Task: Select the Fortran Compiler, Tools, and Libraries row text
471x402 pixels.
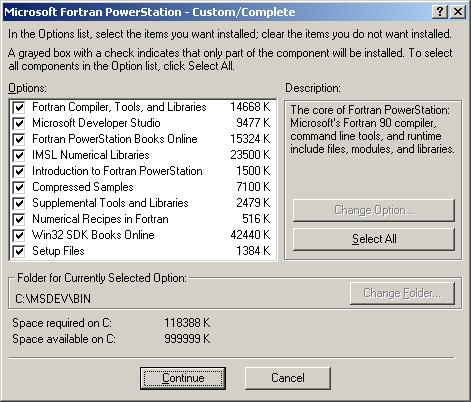Action: [x=119, y=107]
